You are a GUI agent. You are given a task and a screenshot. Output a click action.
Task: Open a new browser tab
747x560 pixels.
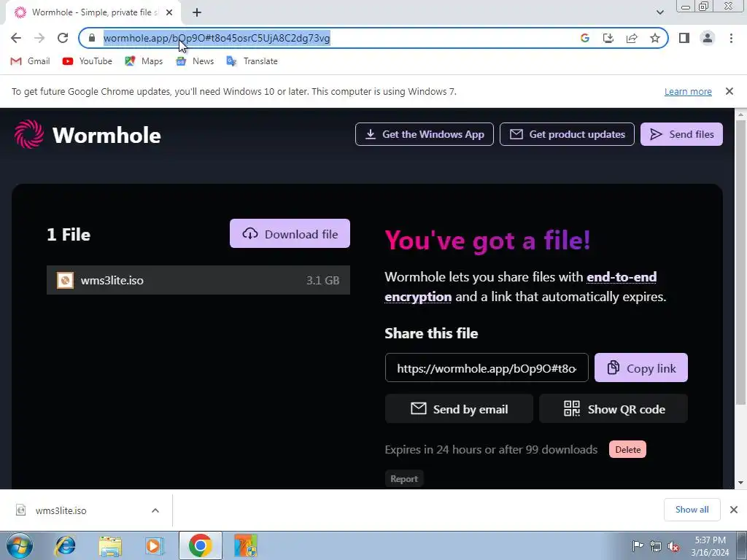coord(197,13)
